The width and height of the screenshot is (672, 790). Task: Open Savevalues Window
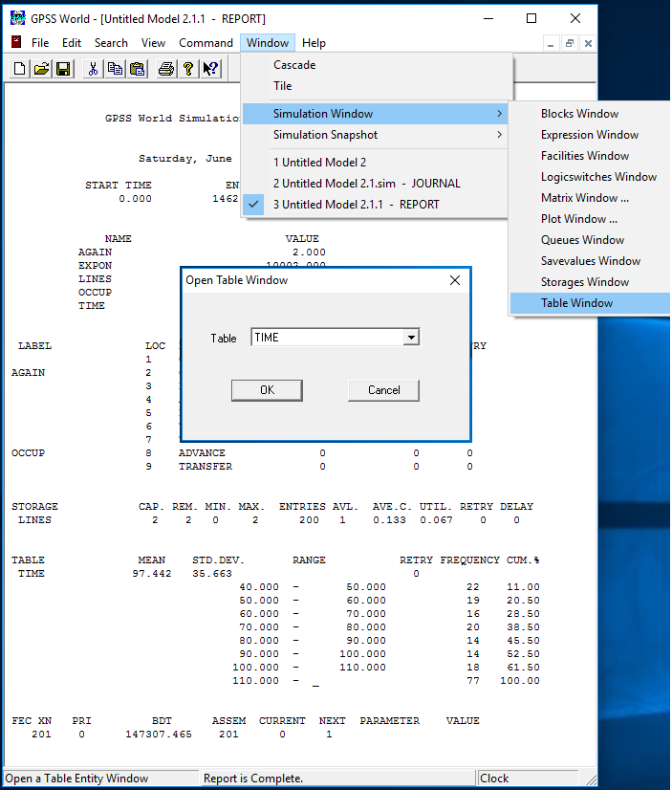pyautogui.click(x=590, y=261)
